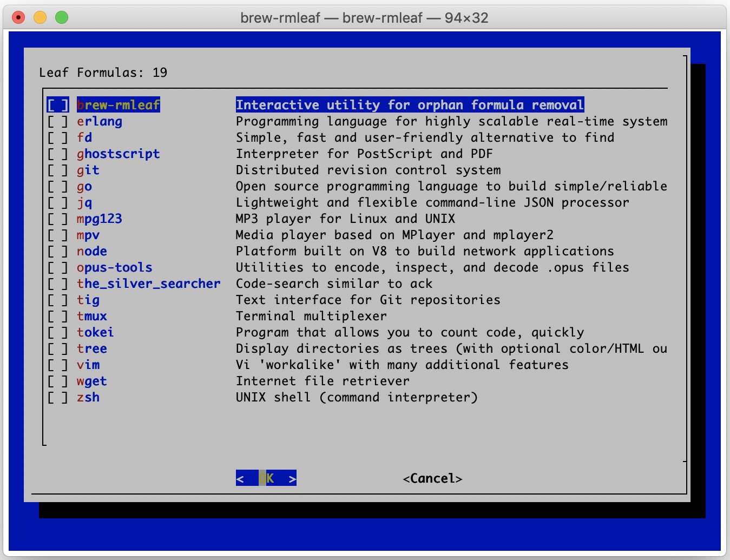Select the fd formula name
The width and height of the screenshot is (730, 560).
84,137
